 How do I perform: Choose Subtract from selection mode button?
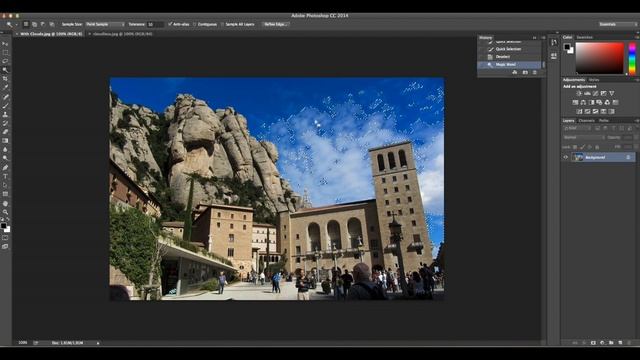pos(43,24)
